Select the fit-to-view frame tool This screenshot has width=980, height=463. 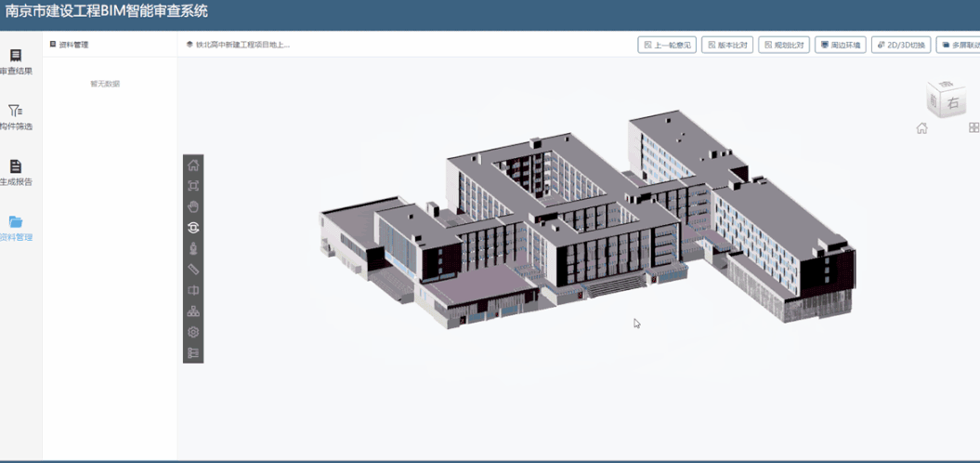(193, 186)
